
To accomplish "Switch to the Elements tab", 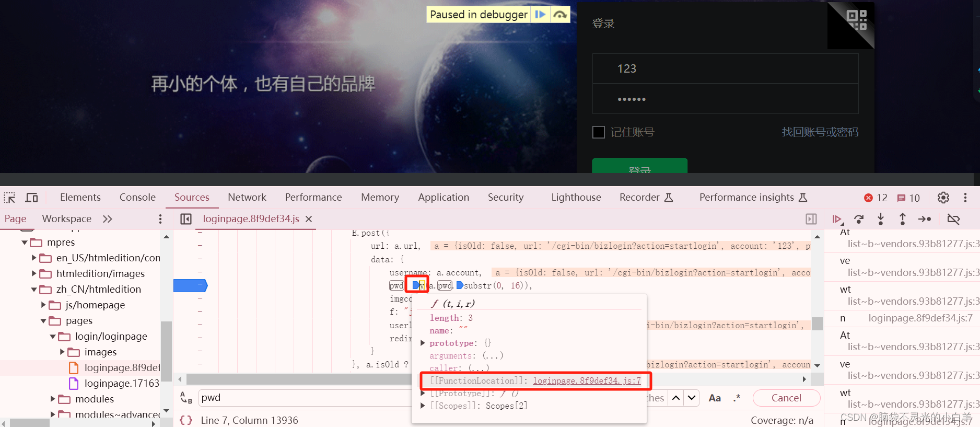I will pyautogui.click(x=80, y=198).
